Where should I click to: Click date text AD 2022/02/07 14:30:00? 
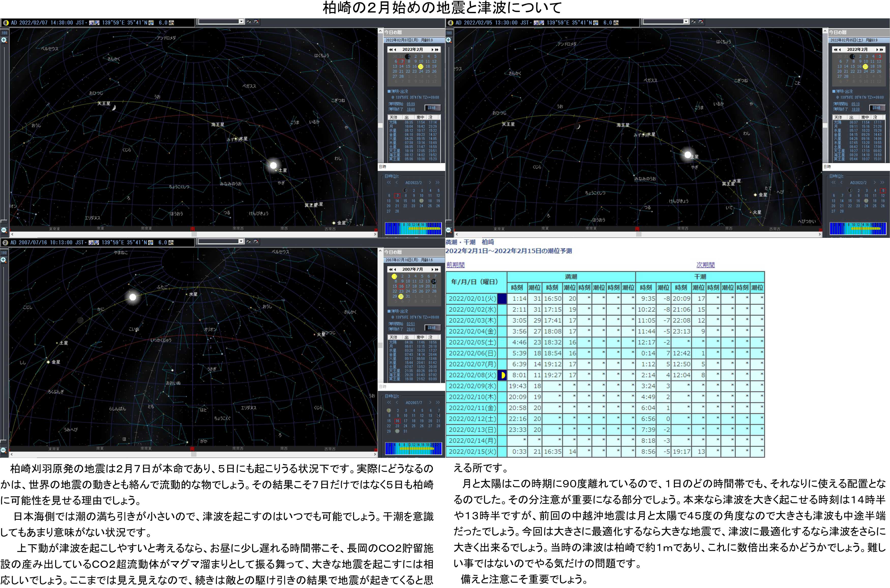42,23
